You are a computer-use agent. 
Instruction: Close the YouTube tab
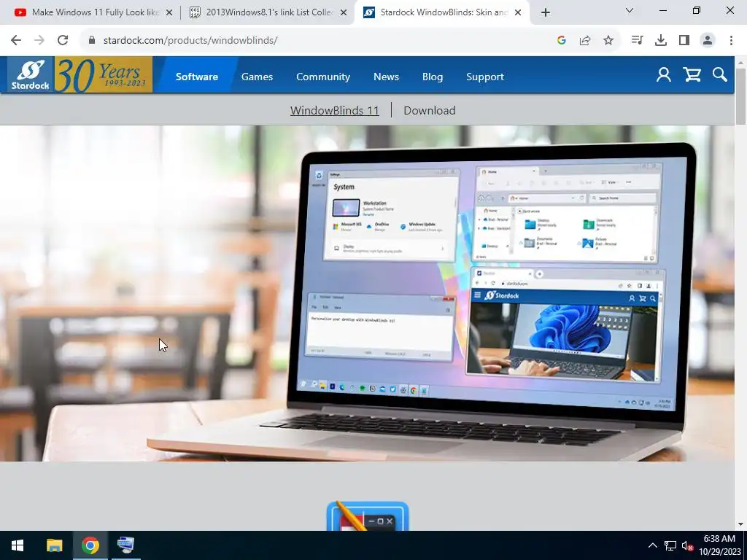[169, 12]
